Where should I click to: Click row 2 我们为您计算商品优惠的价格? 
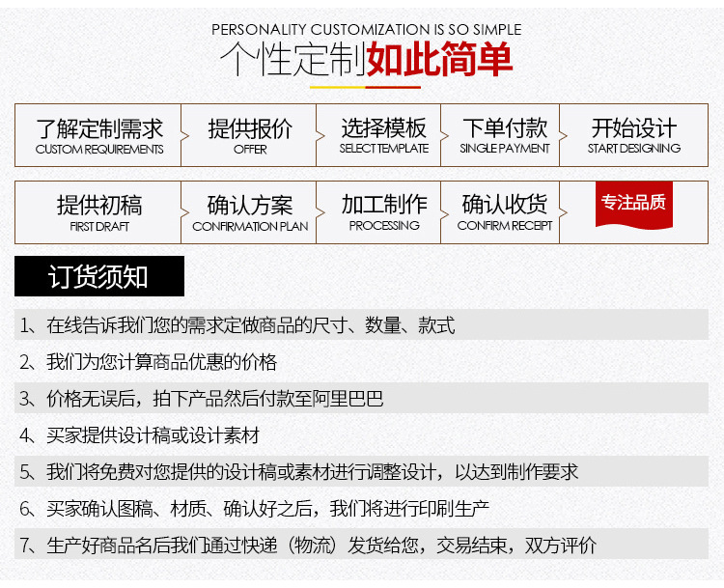tap(362, 362)
